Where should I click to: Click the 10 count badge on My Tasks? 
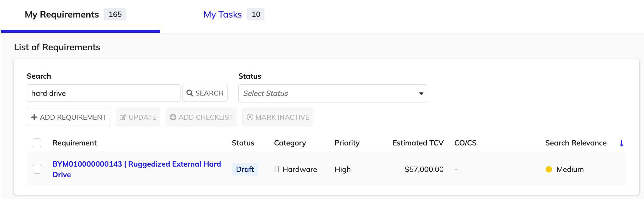click(x=256, y=14)
